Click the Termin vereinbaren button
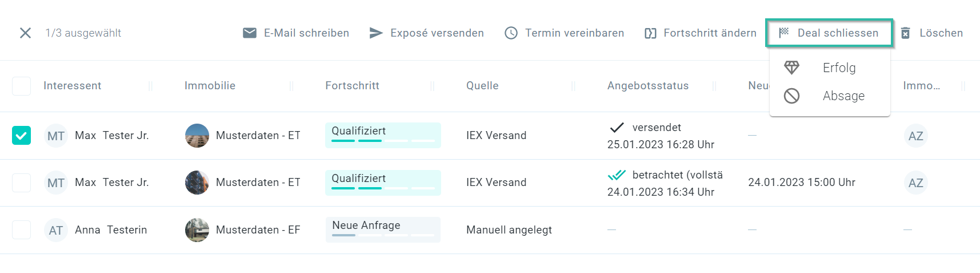Viewport: 980px width, 273px height. coord(574,33)
